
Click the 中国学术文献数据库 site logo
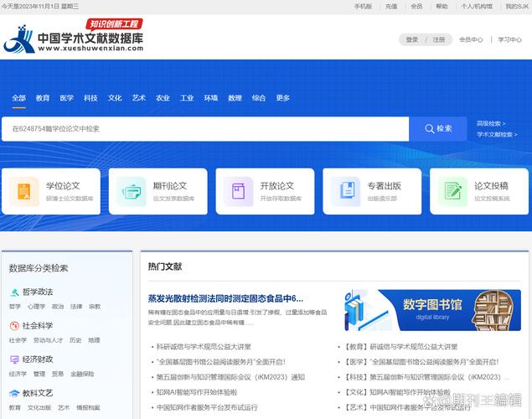[x=73, y=36]
